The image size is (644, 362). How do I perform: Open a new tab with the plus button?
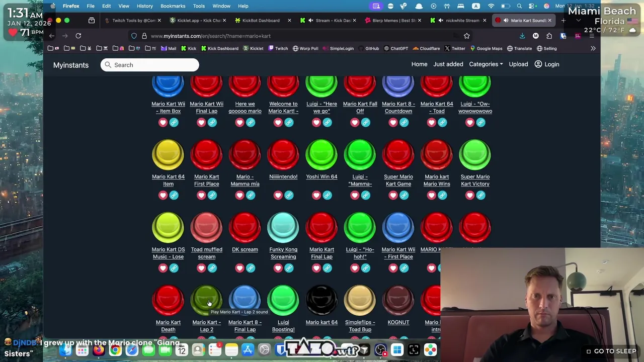pos(563,21)
